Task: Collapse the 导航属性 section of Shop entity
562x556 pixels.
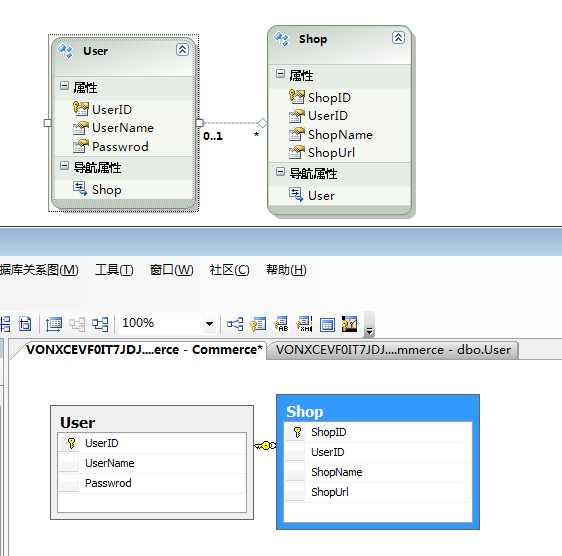Action: pos(280,171)
